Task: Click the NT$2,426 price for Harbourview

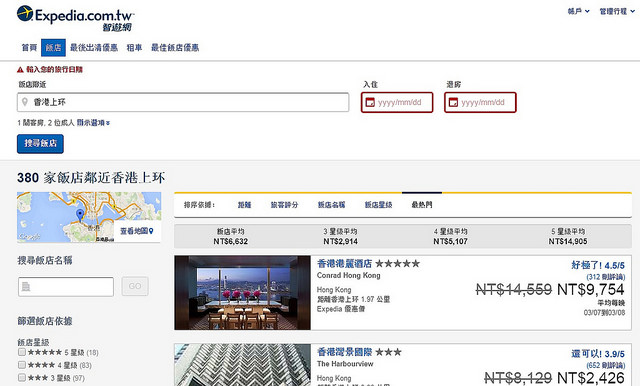Action: [x=591, y=377]
